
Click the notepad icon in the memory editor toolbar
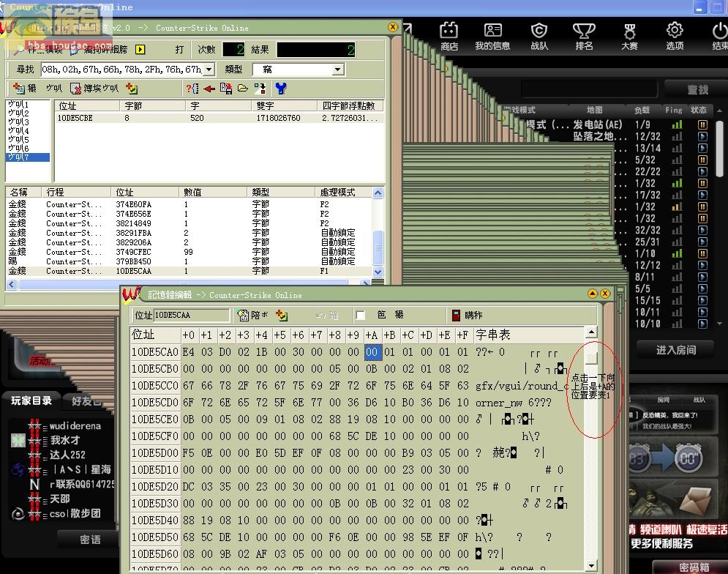tap(243, 315)
